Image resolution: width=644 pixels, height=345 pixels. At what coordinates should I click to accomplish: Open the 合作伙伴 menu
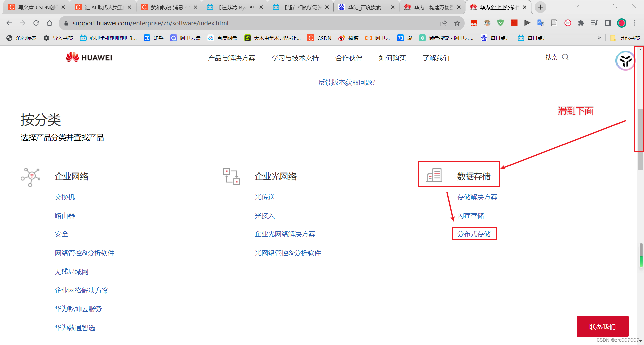(349, 58)
